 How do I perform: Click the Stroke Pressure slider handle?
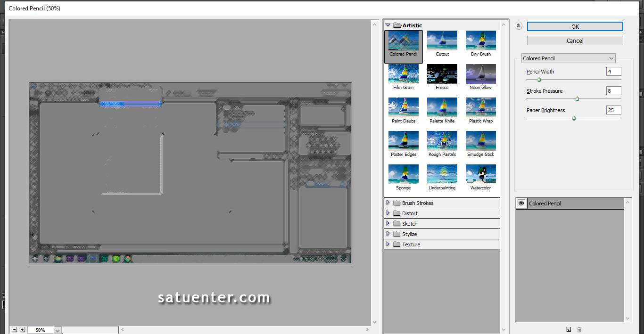pos(577,99)
